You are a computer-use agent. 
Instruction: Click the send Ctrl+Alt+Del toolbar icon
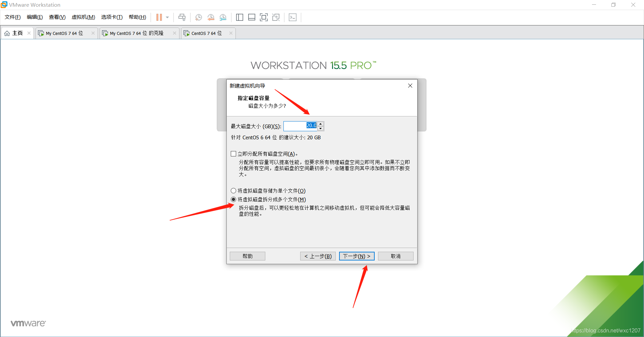point(182,17)
